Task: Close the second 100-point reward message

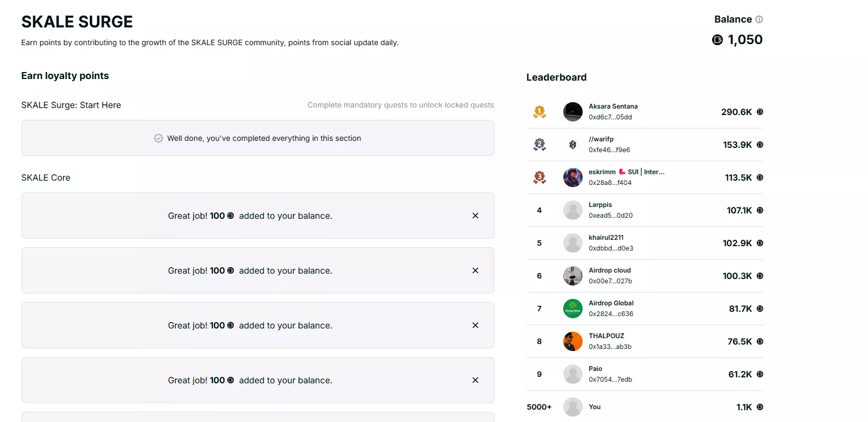Action: [x=475, y=270]
